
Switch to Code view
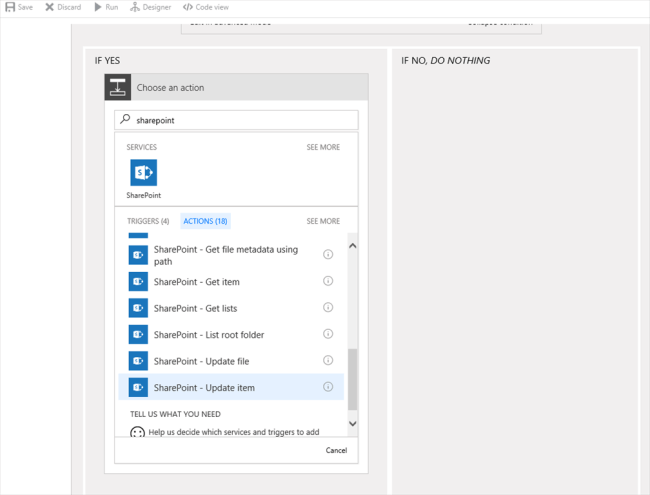188,7
